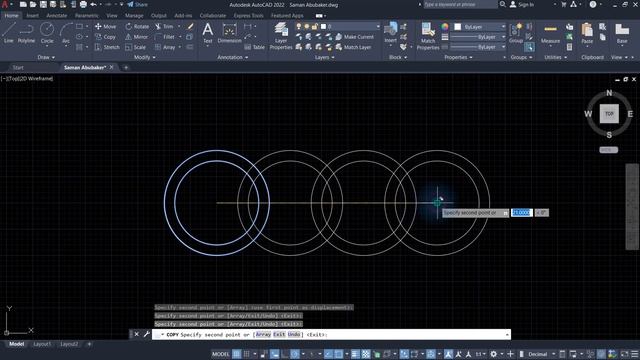Switch MODEL space status bar button
This screenshot has height=360, width=640.
click(220, 354)
